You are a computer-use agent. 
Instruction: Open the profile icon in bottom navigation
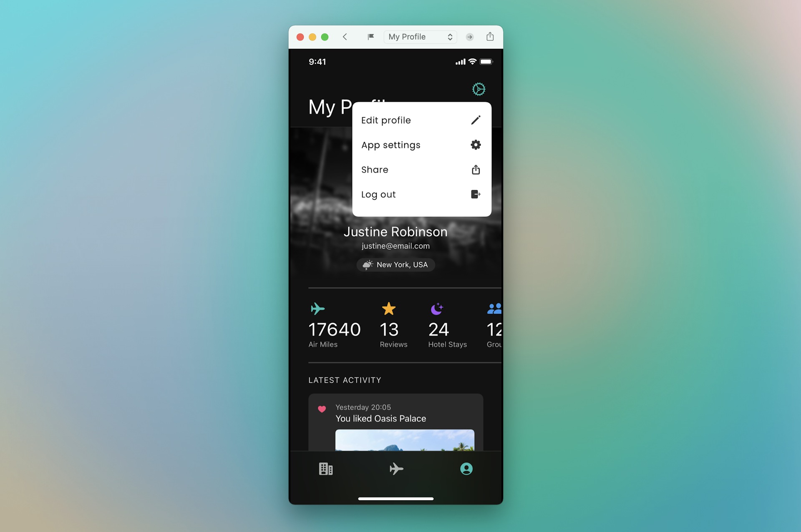(x=466, y=469)
